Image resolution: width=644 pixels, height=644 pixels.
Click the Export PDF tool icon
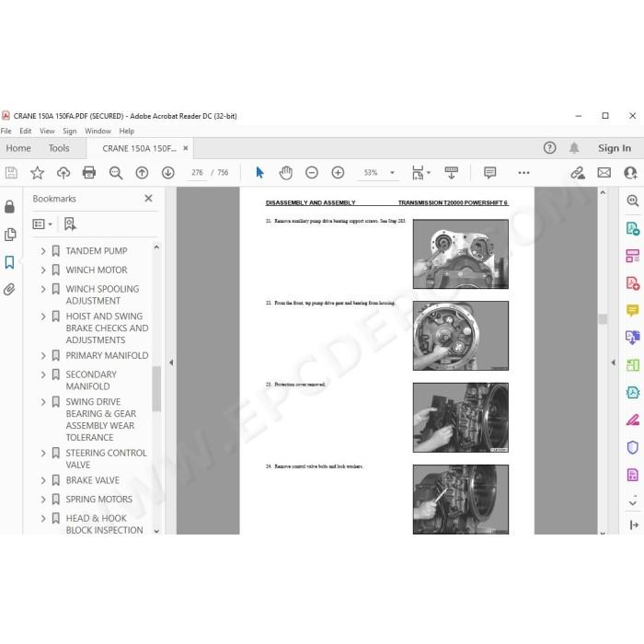coord(633,228)
